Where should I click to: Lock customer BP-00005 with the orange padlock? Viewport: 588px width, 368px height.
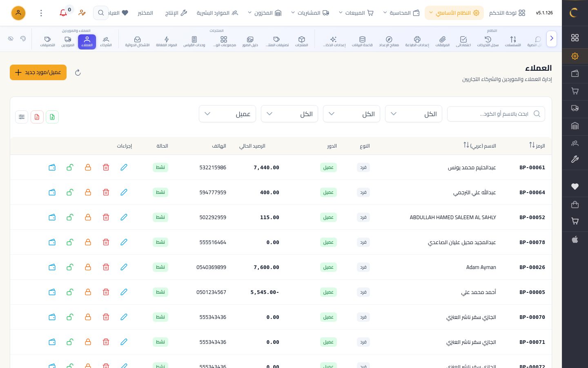coord(88,292)
